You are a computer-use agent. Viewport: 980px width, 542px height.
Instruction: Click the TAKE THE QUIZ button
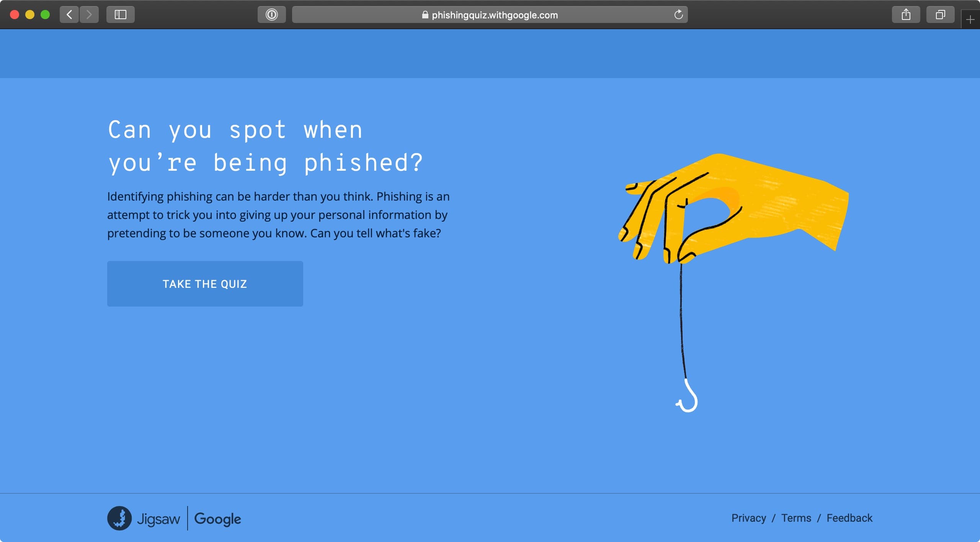[x=205, y=284]
